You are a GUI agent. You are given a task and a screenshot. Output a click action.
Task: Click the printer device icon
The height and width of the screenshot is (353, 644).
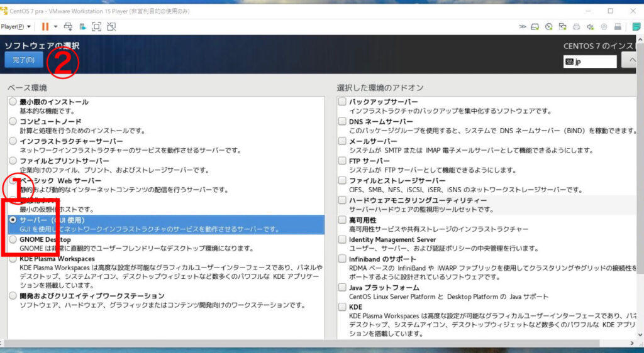[576, 26]
